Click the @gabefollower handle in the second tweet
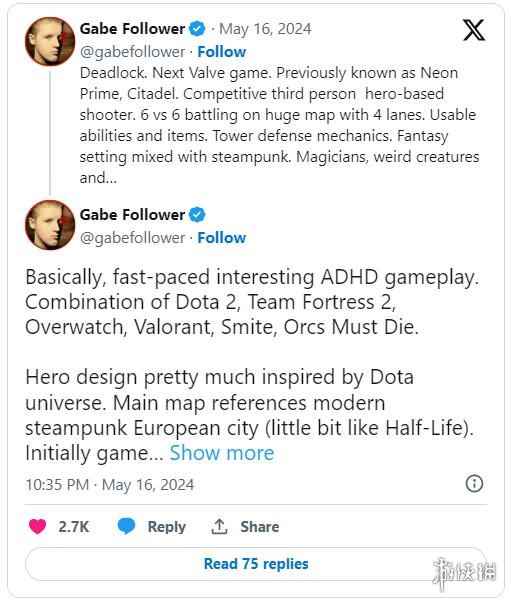The width and height of the screenshot is (511, 602). click(132, 238)
